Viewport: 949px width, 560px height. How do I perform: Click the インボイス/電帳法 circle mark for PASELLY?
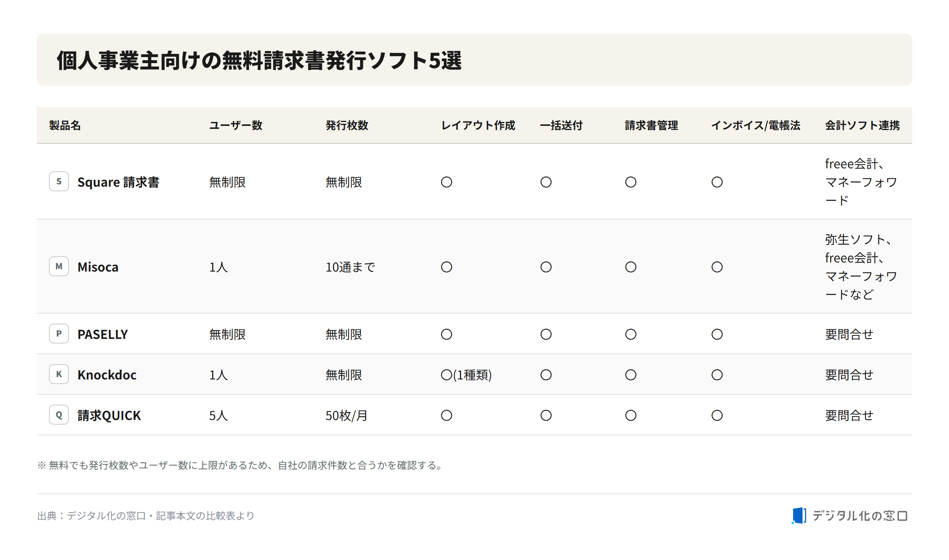717,334
